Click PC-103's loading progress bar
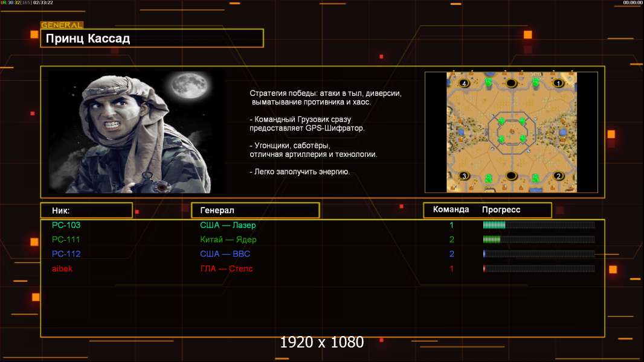This screenshot has height=362, width=644. point(539,224)
